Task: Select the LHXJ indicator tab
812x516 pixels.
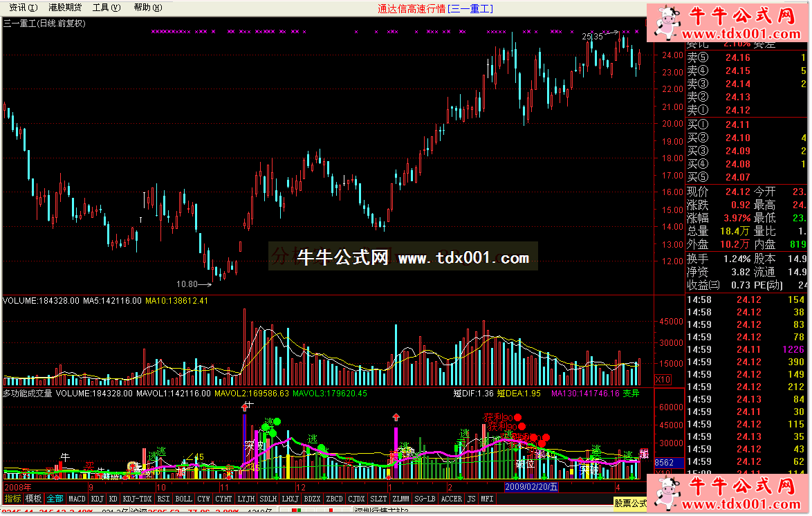Action: point(290,499)
